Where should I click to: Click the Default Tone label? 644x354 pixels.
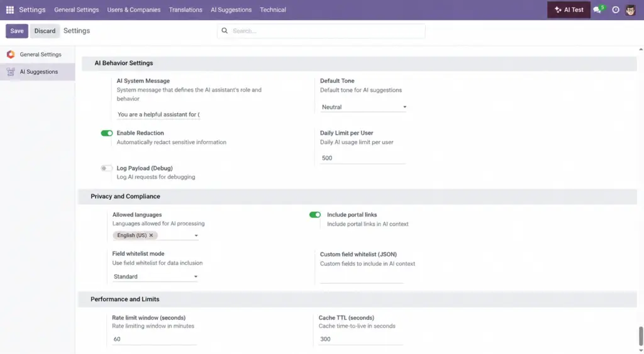pos(337,81)
